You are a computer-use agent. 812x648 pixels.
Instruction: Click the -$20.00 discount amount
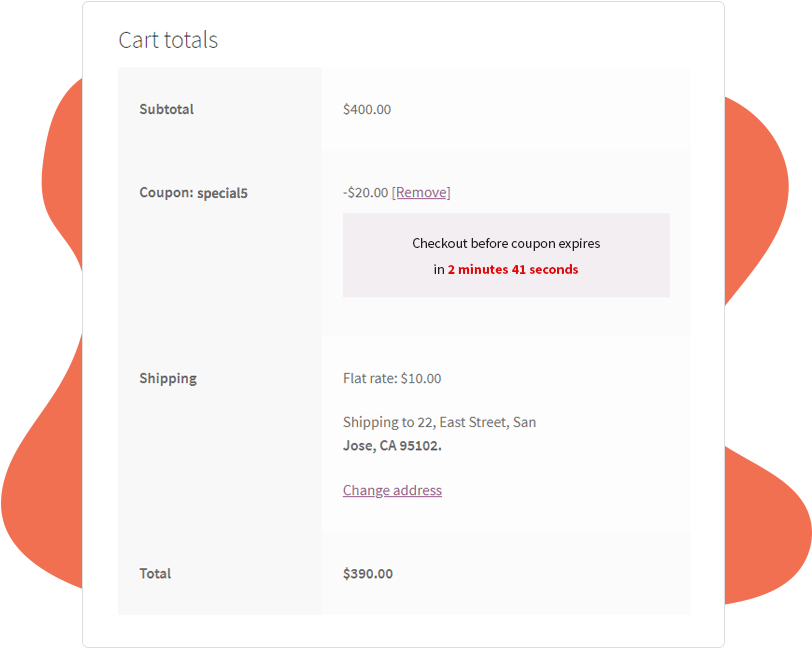[365, 192]
